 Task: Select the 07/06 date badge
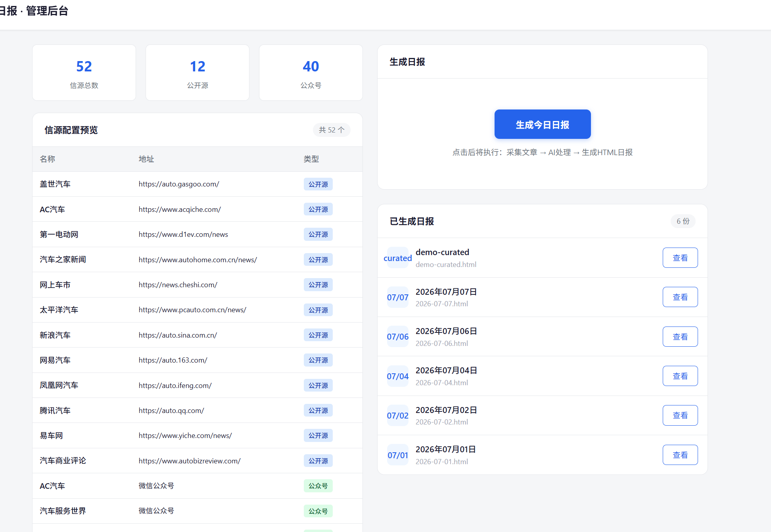point(397,336)
